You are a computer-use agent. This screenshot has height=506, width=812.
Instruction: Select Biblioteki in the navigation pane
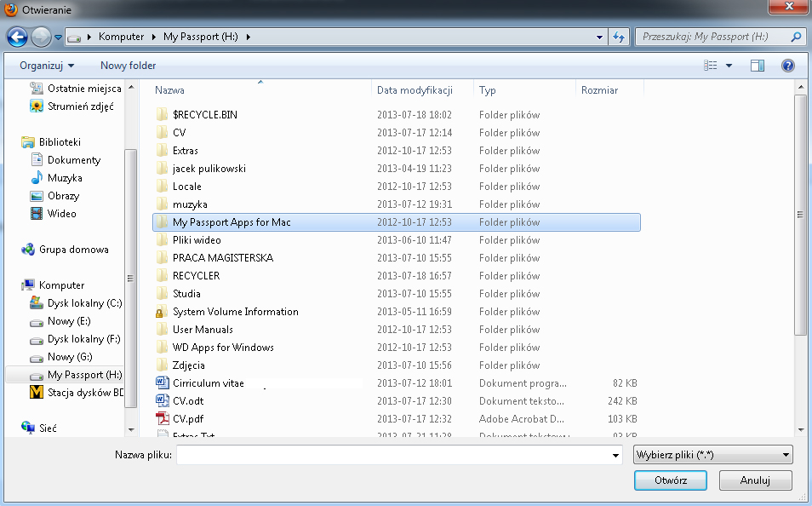pyautogui.click(x=51, y=142)
